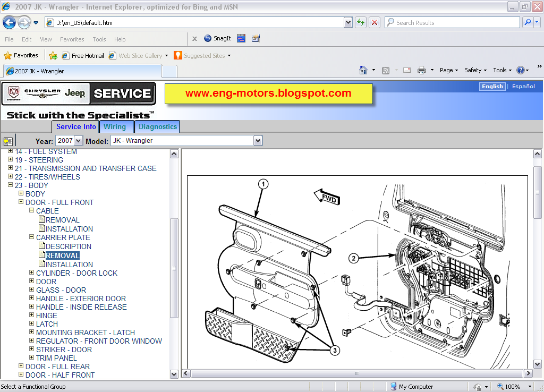Open the Year 2007 dropdown
Image resolution: width=544 pixels, height=392 pixels.
pos(79,141)
